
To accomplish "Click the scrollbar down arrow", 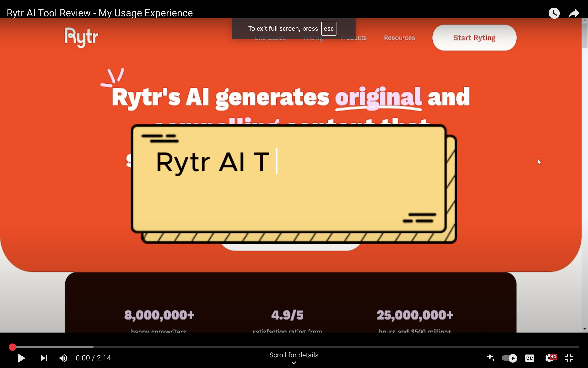I will (585, 329).
